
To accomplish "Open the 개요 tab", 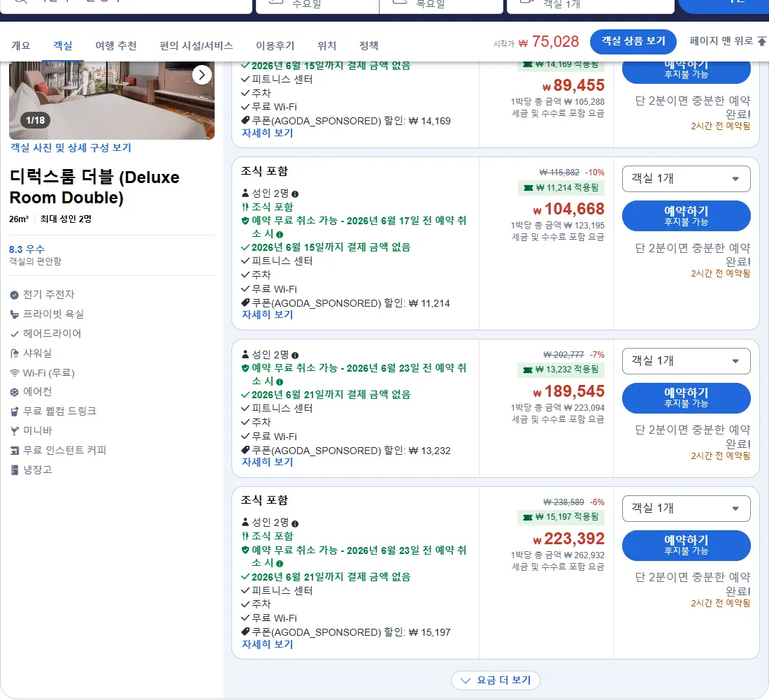I will tap(20, 45).
